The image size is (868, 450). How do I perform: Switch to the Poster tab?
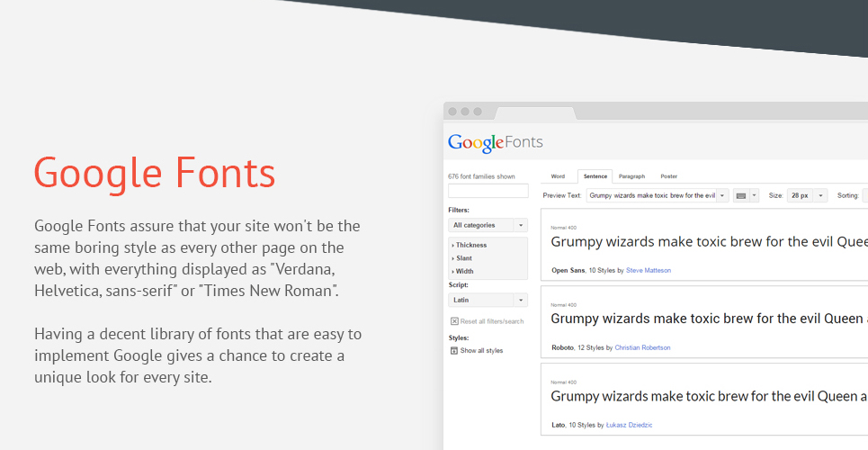pyautogui.click(x=668, y=176)
